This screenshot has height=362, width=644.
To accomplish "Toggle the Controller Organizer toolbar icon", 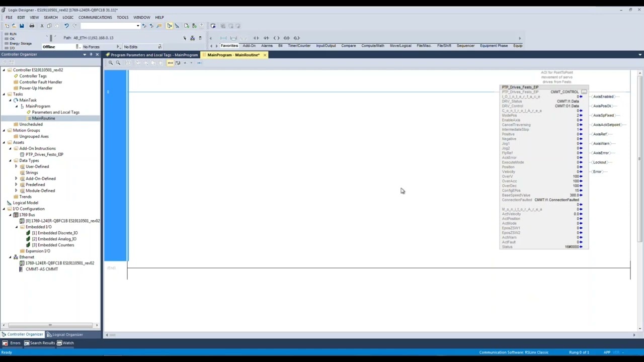I will point(170,26).
